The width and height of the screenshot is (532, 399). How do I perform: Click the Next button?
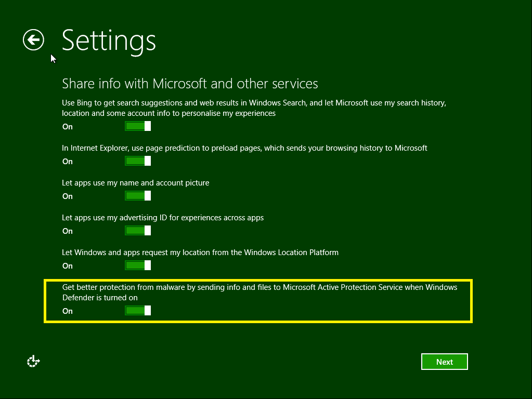point(445,362)
